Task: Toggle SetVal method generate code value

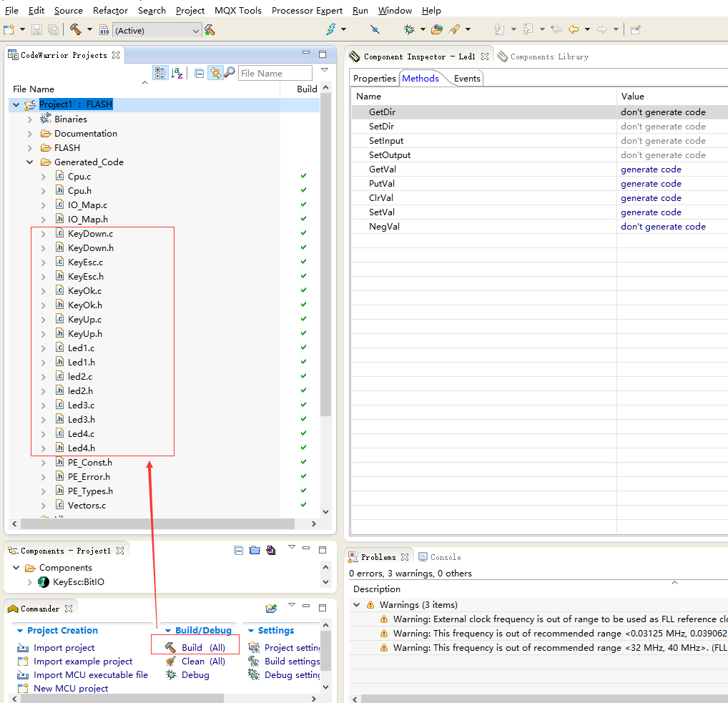Action: [x=651, y=212]
